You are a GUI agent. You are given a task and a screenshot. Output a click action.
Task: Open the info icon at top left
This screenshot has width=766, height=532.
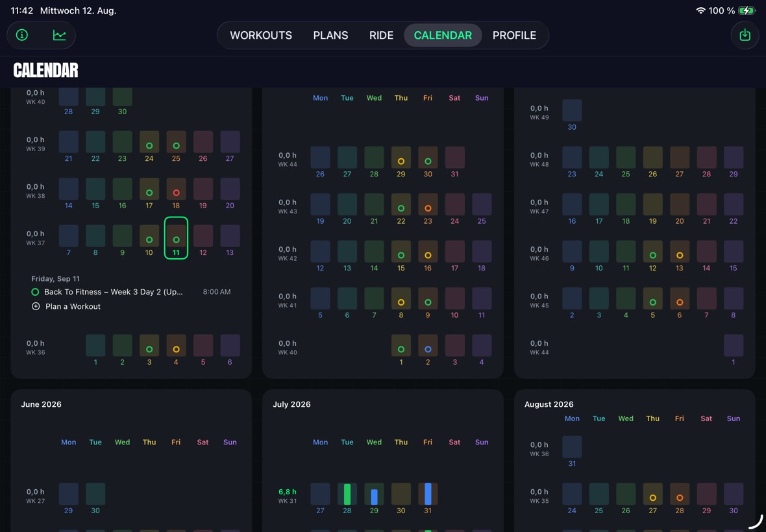coord(22,35)
